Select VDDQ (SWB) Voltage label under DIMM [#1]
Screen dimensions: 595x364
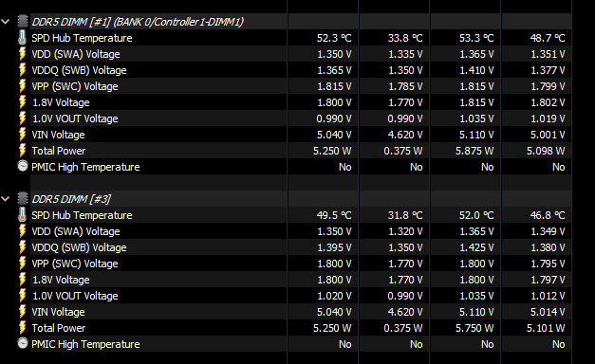tap(79, 70)
